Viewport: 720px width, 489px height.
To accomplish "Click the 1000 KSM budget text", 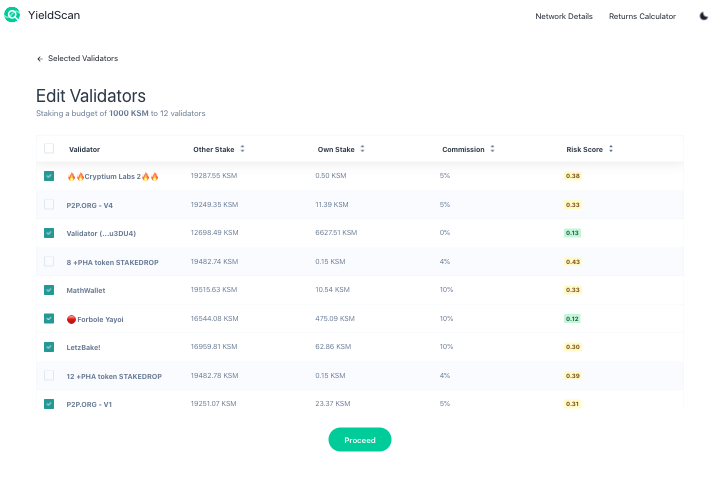I will click(x=129, y=113).
